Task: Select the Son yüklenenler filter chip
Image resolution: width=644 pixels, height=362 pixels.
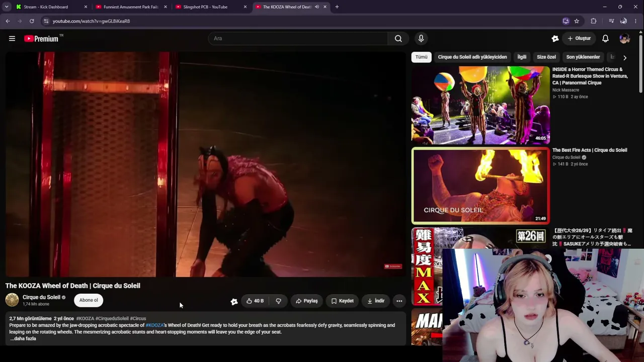Action: point(583,57)
